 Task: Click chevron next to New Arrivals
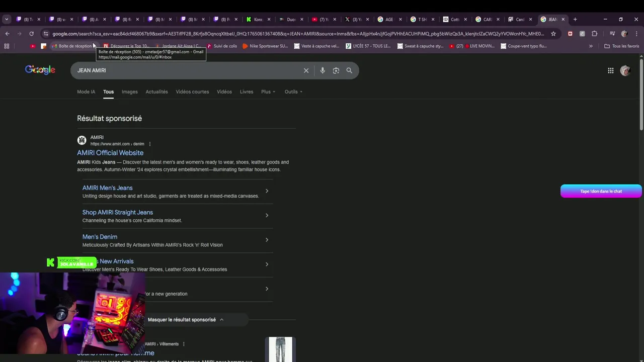pos(267,264)
